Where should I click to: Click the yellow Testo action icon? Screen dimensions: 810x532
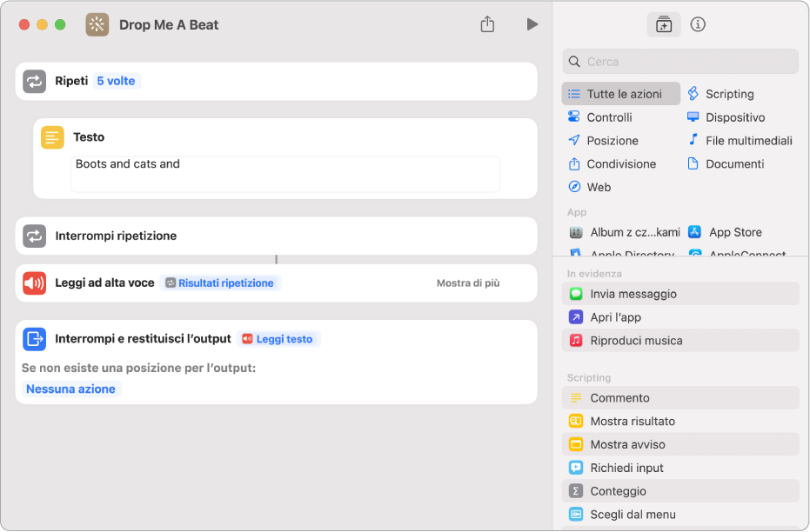tap(52, 137)
